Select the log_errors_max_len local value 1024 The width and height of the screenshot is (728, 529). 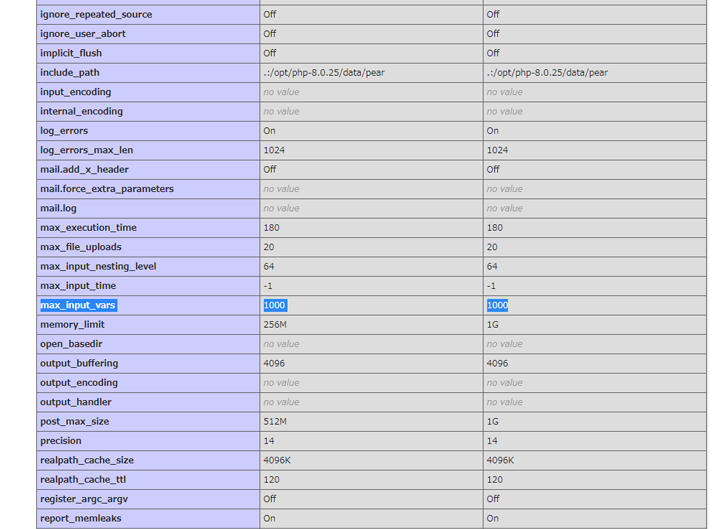pyautogui.click(x=274, y=150)
